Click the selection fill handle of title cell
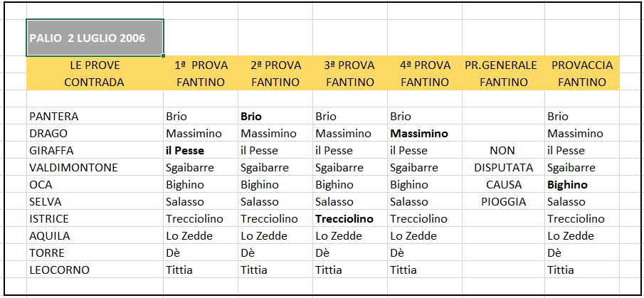The image size is (644, 298). (x=164, y=55)
